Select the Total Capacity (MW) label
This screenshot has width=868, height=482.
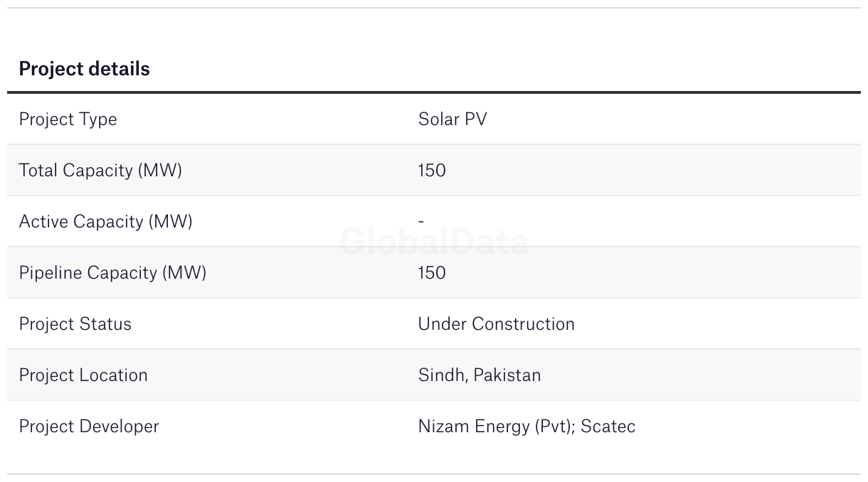pos(100,171)
